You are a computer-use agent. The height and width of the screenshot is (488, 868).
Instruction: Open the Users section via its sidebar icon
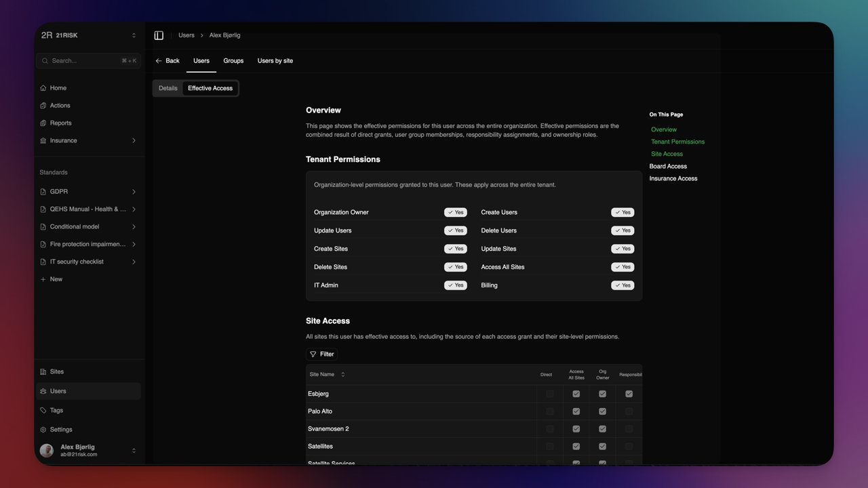(x=43, y=390)
